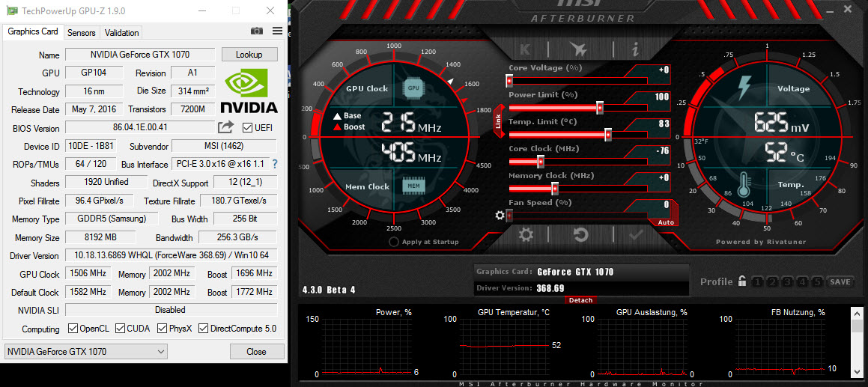Viewport: 868px width, 387px height.
Task: Toggle the CUDA checkbox
Action: [120, 329]
